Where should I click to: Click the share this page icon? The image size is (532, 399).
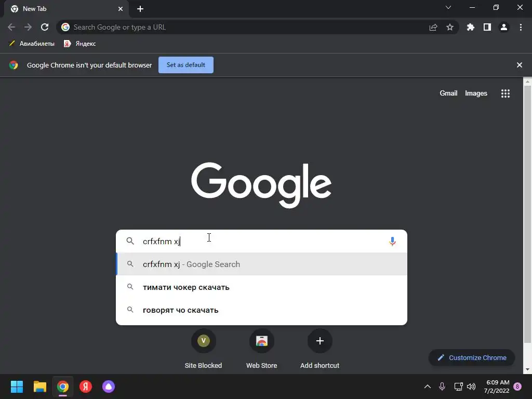click(x=433, y=27)
